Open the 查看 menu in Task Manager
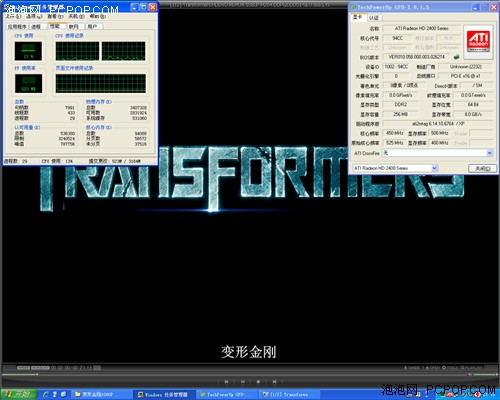 point(55,16)
